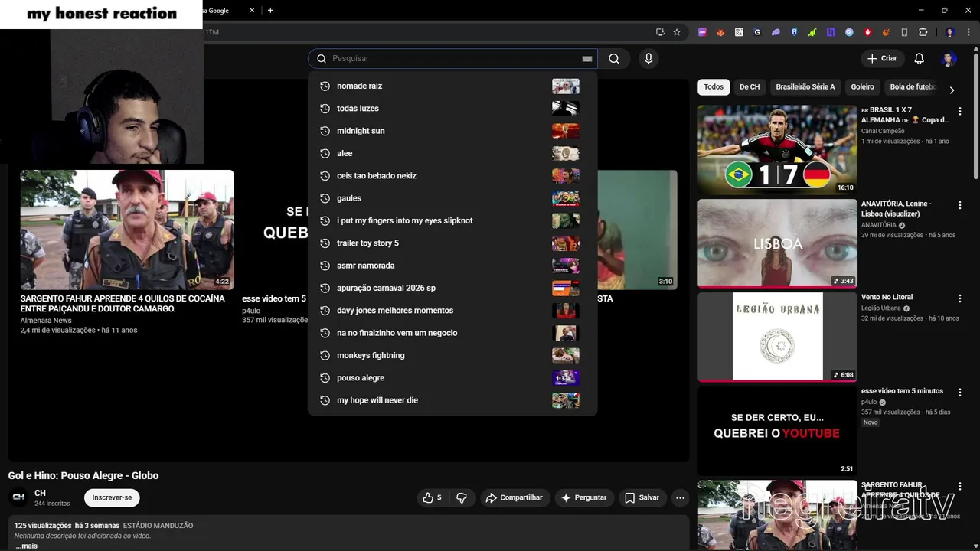Viewport: 980px width, 551px height.
Task: Open the on-screen keyboard icon in search box
Action: coord(587,59)
